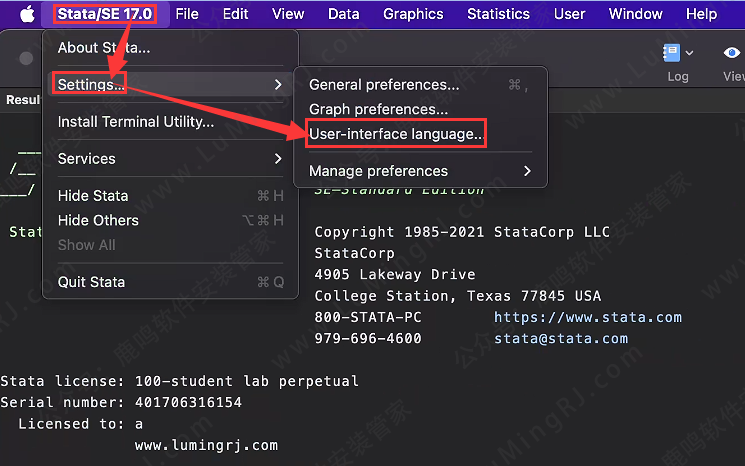Open the Statistics menu

(498, 14)
